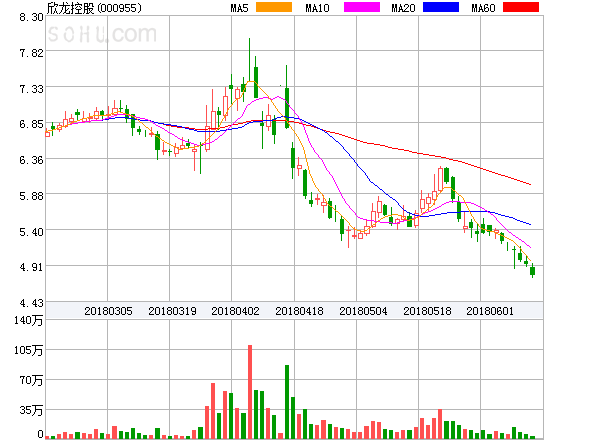Click the price axis label 7.82
This screenshot has width=600, height=440.
(31, 53)
